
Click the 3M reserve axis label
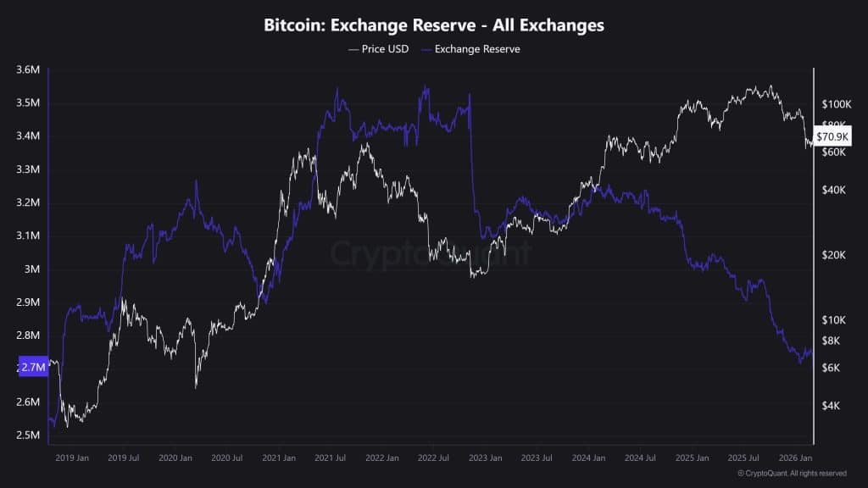pos(31,269)
